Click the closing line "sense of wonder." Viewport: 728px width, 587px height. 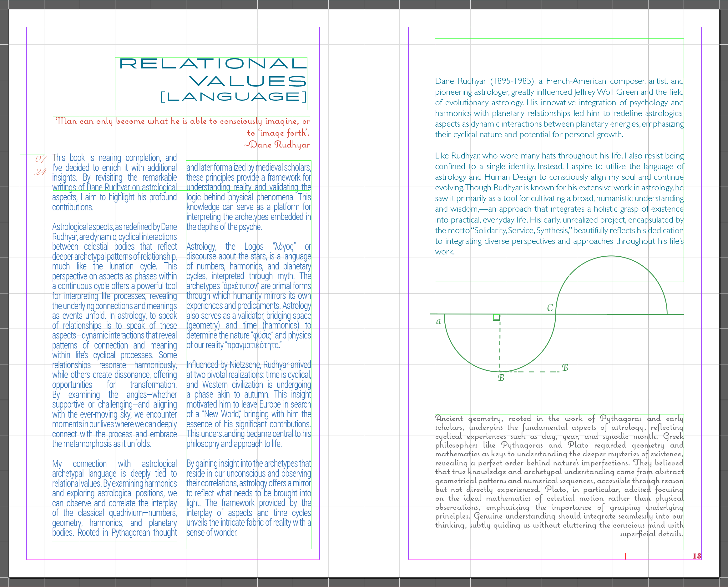coord(212,533)
